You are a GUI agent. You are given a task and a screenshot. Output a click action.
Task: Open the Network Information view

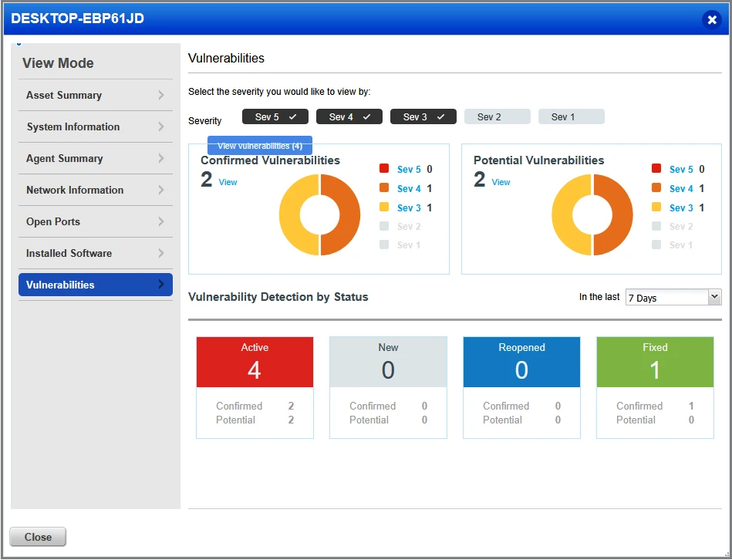pyautogui.click(x=95, y=191)
